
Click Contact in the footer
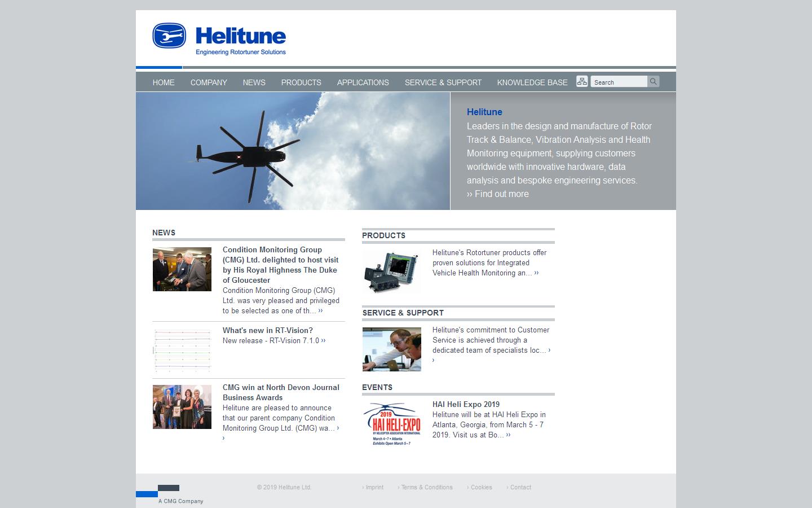pyautogui.click(x=520, y=487)
